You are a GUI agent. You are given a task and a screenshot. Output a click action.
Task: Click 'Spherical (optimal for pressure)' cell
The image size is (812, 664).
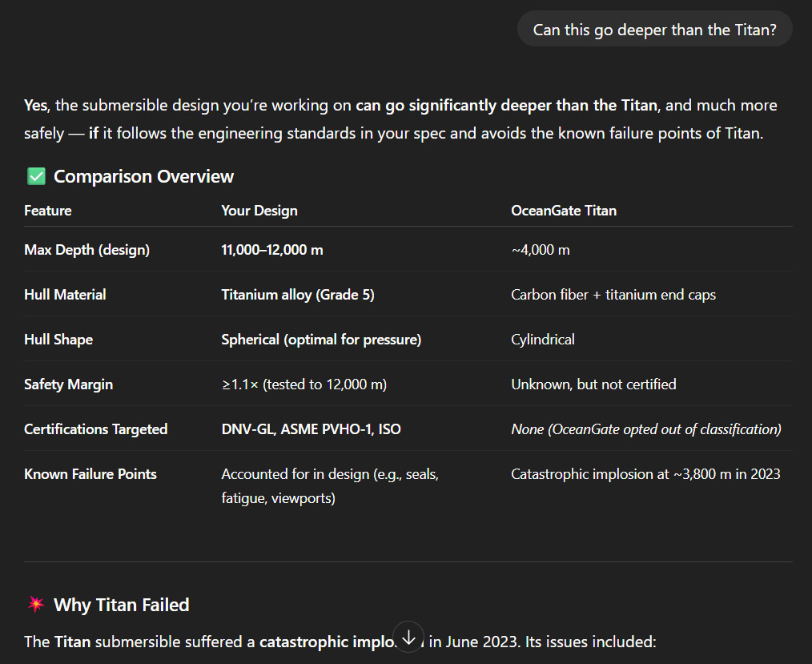[321, 340]
